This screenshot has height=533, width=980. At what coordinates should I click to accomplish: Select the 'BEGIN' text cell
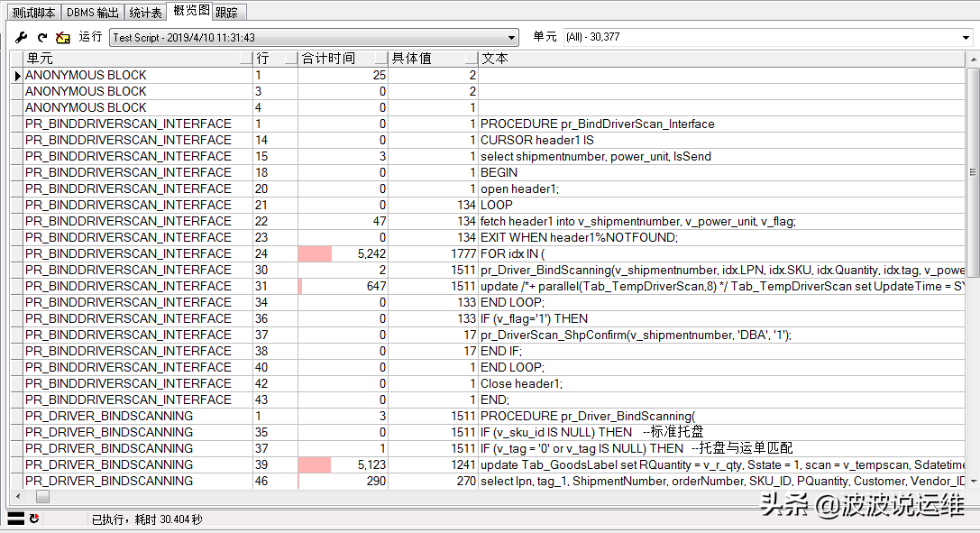point(722,172)
